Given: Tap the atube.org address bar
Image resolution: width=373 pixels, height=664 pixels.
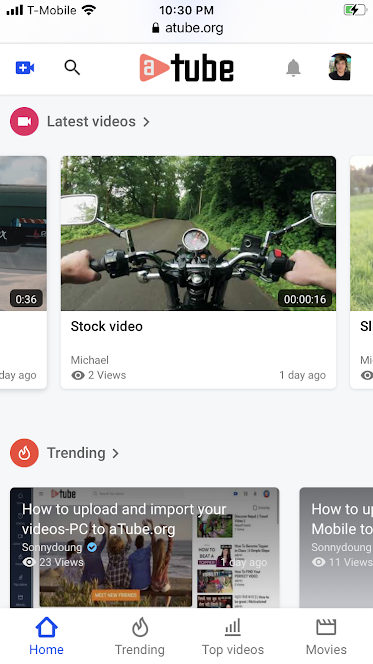Looking at the screenshot, I should [x=187, y=28].
